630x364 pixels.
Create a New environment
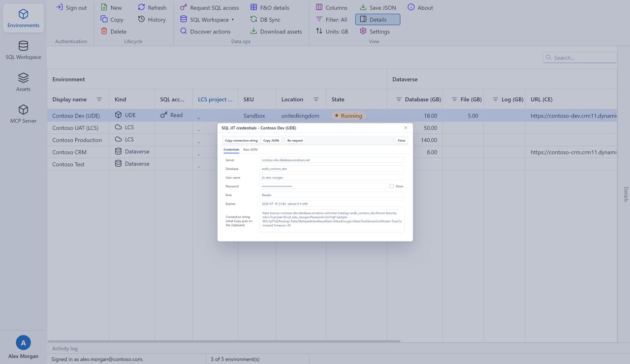click(111, 7)
